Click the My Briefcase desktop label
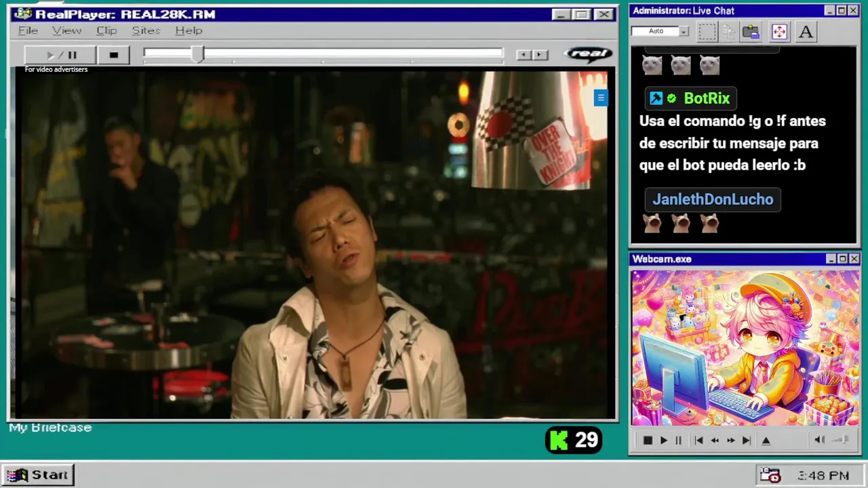Viewport: 868px width, 488px height. click(50, 428)
